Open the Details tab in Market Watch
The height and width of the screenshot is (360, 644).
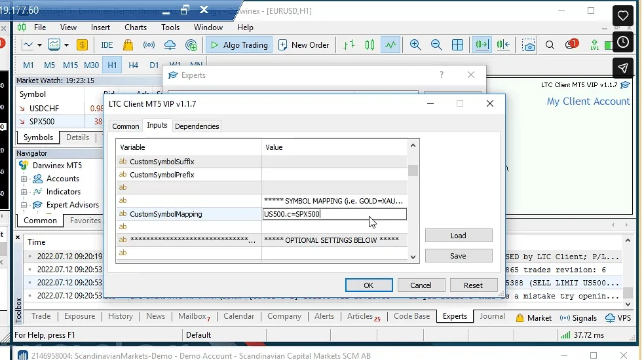(77, 137)
